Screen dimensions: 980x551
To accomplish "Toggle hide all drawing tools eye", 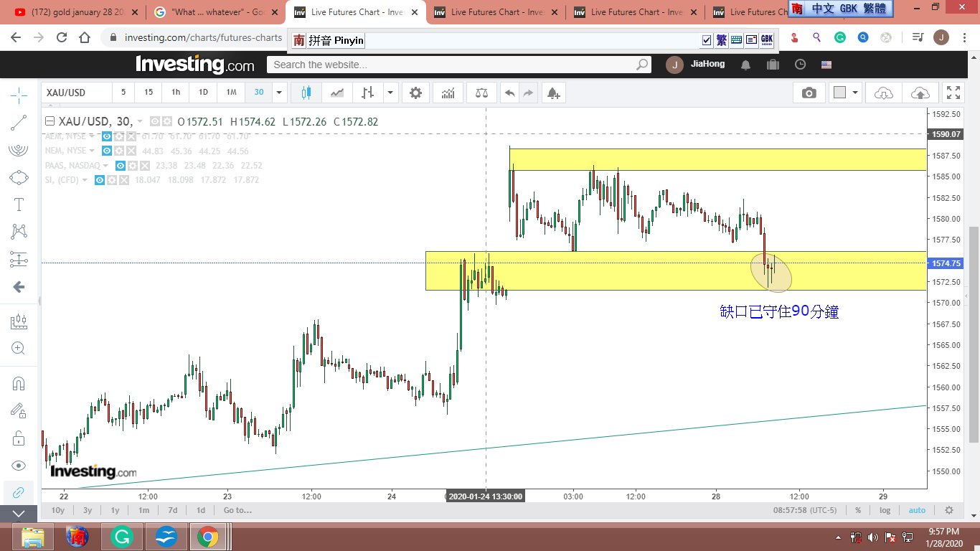I will [19, 466].
